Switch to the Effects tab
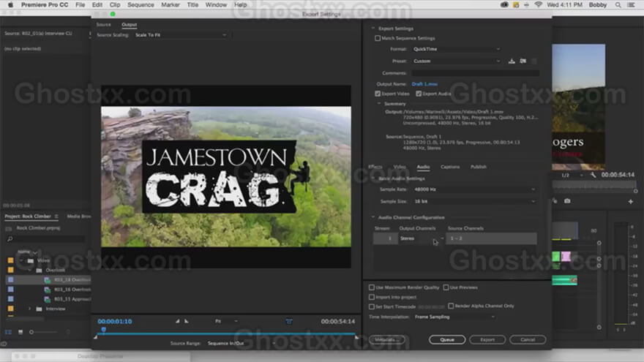 point(375,167)
